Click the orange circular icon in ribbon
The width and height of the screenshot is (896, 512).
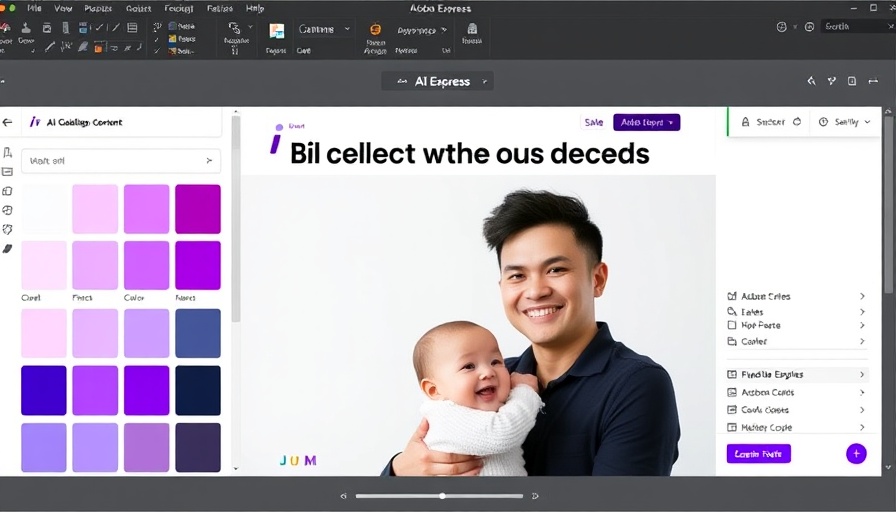coord(375,29)
